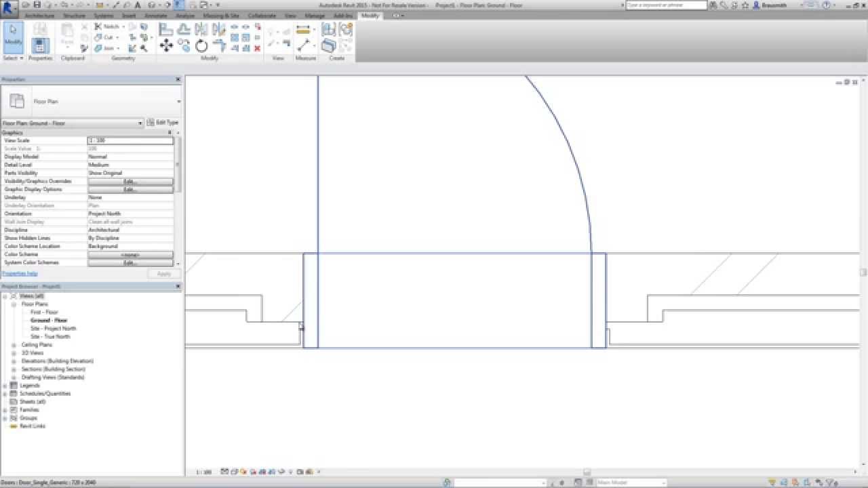Expand Sections (Building Section) node

pos(14,369)
